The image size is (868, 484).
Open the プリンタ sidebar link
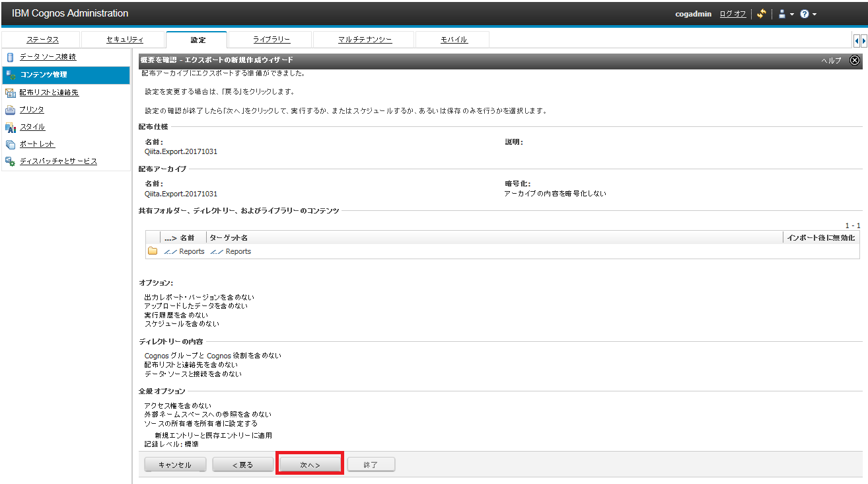(32, 110)
